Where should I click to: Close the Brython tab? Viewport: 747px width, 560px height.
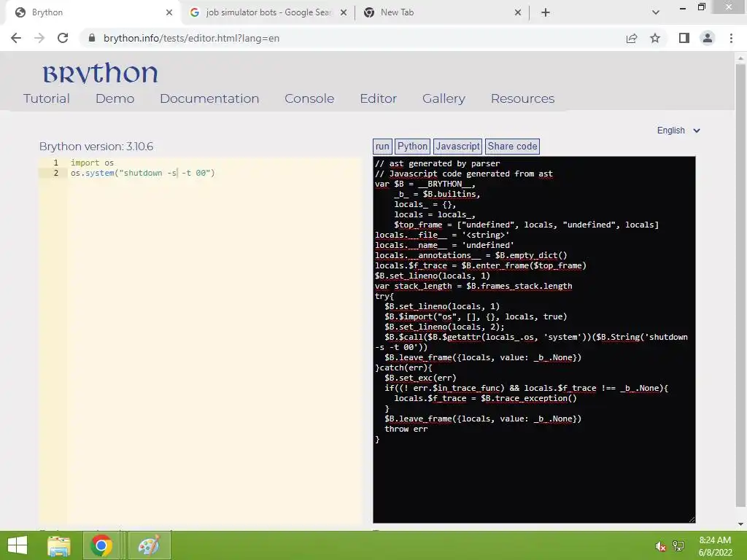point(169,12)
